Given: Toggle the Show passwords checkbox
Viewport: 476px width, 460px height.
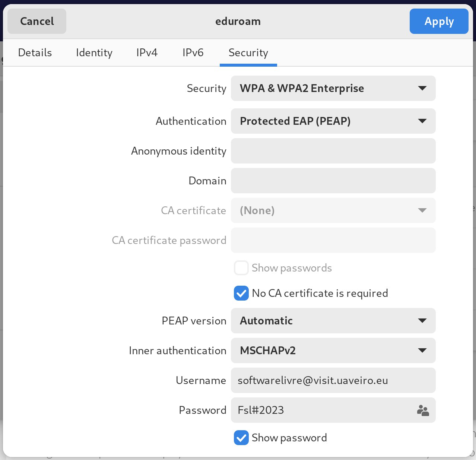Looking at the screenshot, I should coord(241,268).
